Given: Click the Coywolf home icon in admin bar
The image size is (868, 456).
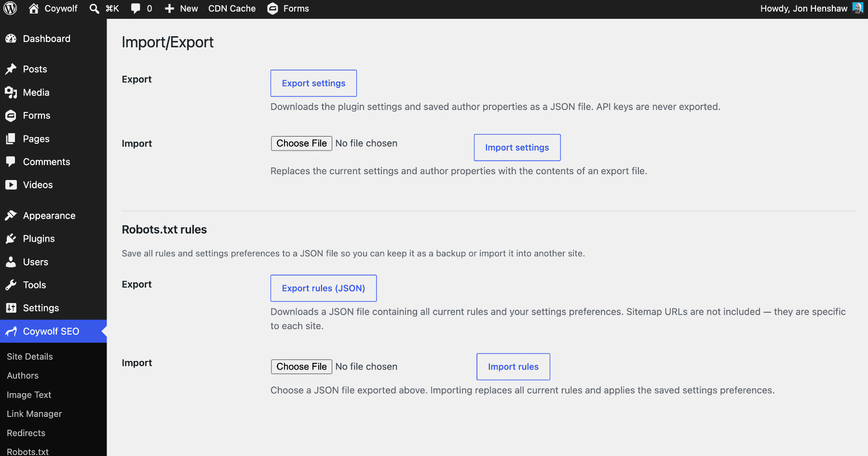Looking at the screenshot, I should click(34, 8).
